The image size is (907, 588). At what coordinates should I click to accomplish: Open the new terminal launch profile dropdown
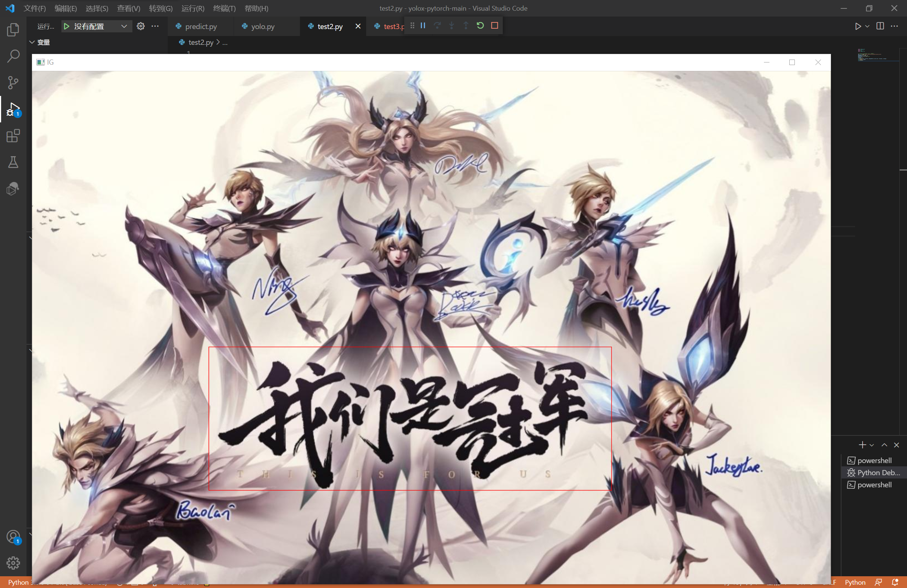[872, 445]
